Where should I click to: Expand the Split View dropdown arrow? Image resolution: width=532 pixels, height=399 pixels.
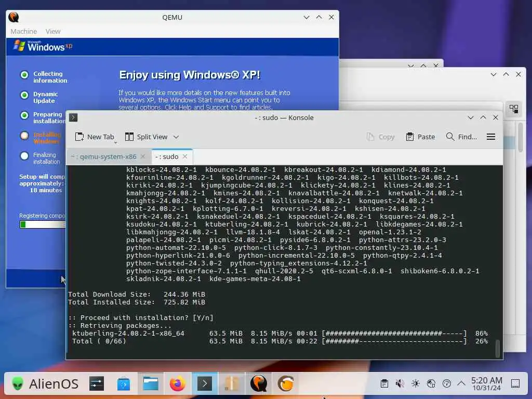176,137
